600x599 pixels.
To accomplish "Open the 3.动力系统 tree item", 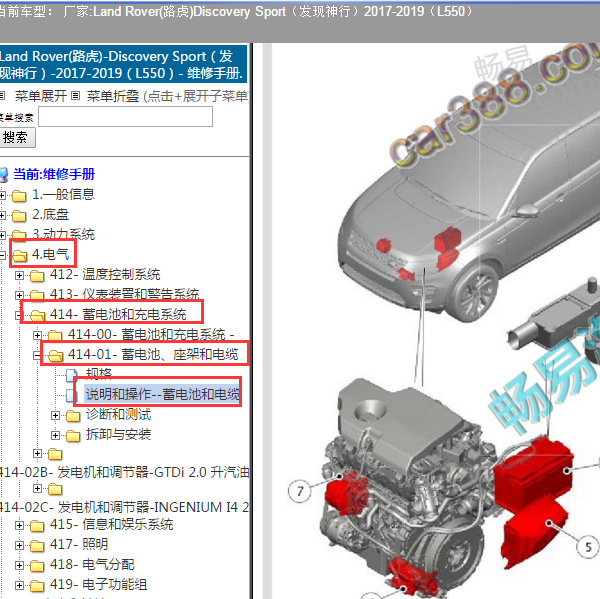I will [63, 234].
